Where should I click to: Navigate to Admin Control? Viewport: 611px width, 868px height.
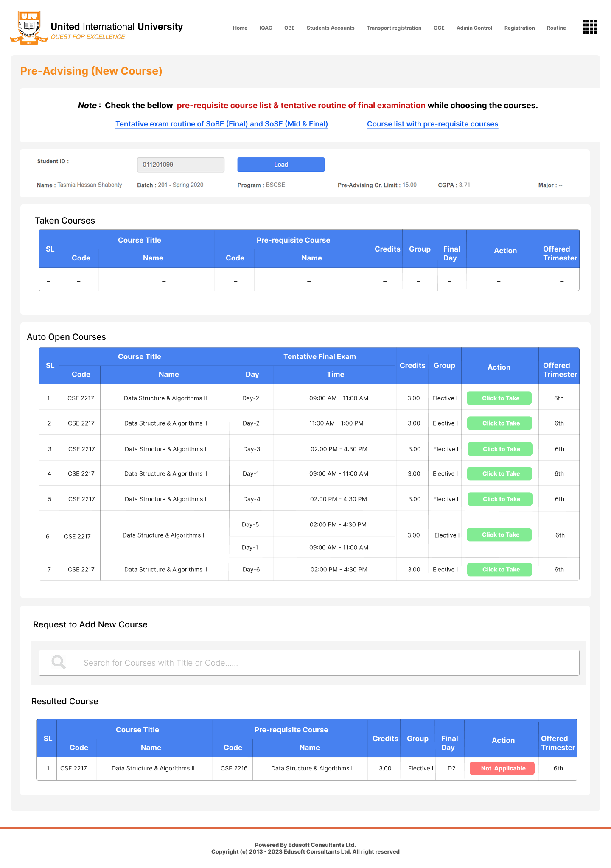click(474, 28)
